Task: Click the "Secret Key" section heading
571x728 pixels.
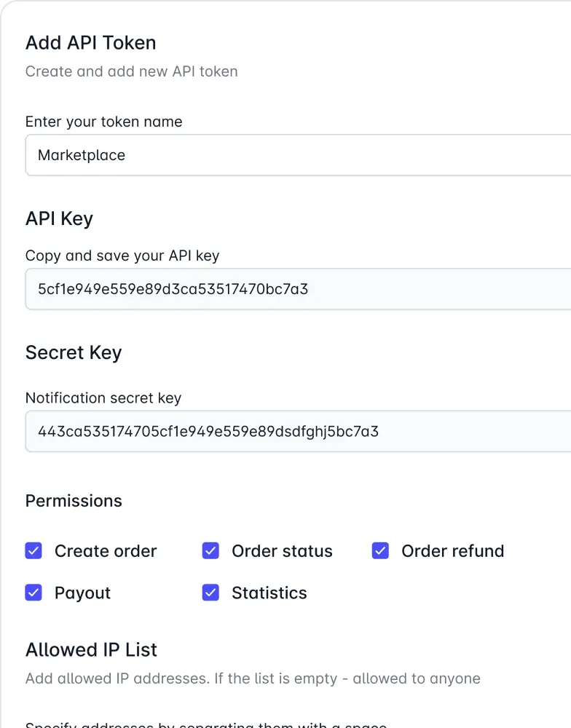Action: coord(74,352)
